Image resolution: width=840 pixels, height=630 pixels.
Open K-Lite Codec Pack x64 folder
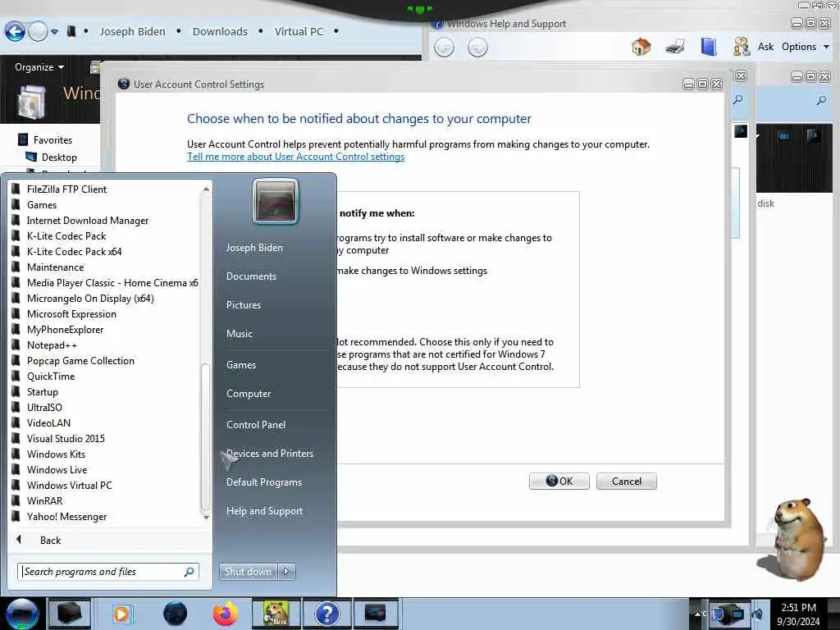(x=75, y=251)
